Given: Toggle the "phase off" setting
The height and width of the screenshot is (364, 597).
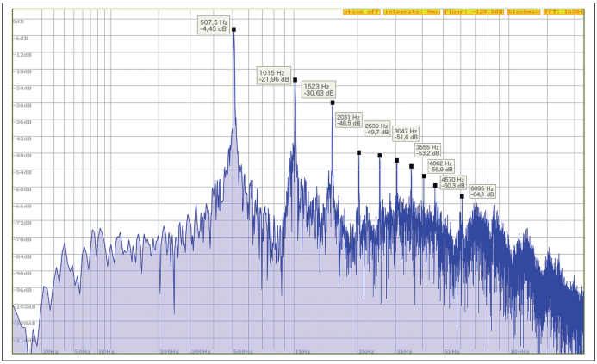Looking at the screenshot, I should 360,12.
